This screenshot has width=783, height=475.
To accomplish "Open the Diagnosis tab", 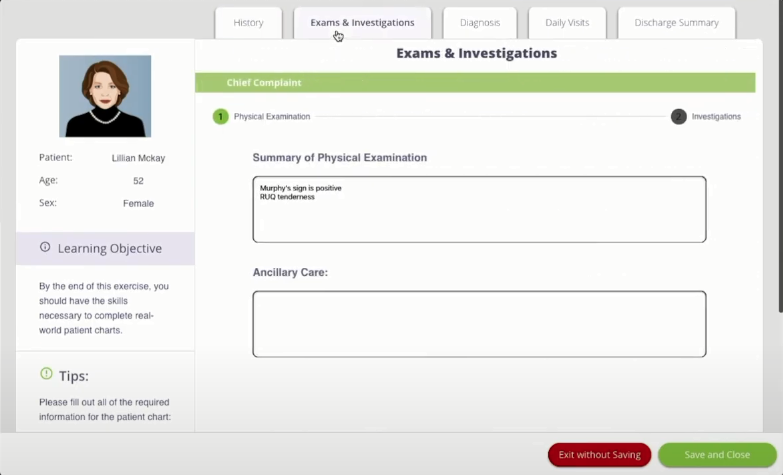I will click(479, 23).
